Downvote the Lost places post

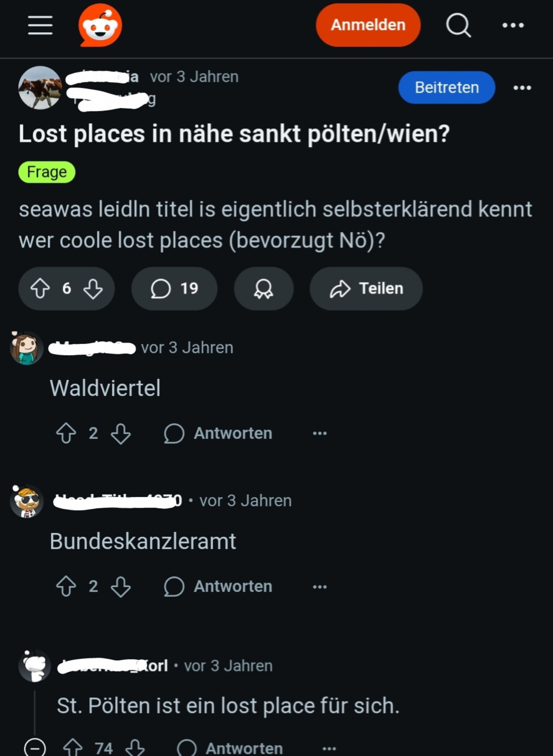click(x=93, y=289)
